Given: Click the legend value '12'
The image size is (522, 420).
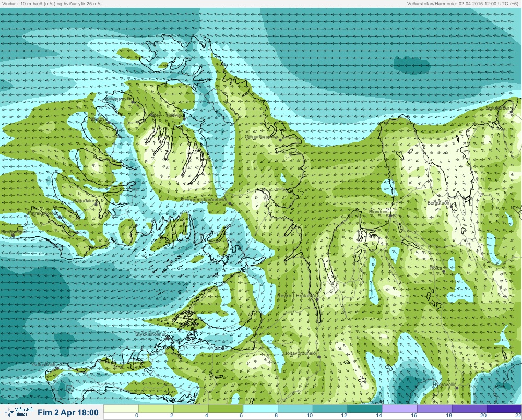Looking at the screenshot, I should coord(344,416).
